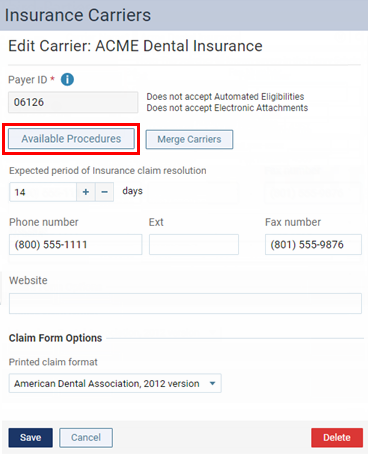Increase claim resolution days with plus
This screenshot has height=454, width=368.
[x=86, y=192]
